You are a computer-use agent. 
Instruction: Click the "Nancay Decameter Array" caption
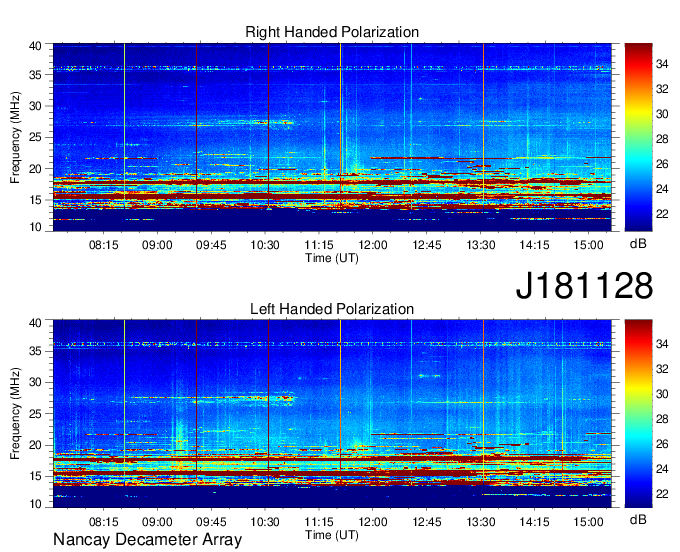pyautogui.click(x=147, y=540)
